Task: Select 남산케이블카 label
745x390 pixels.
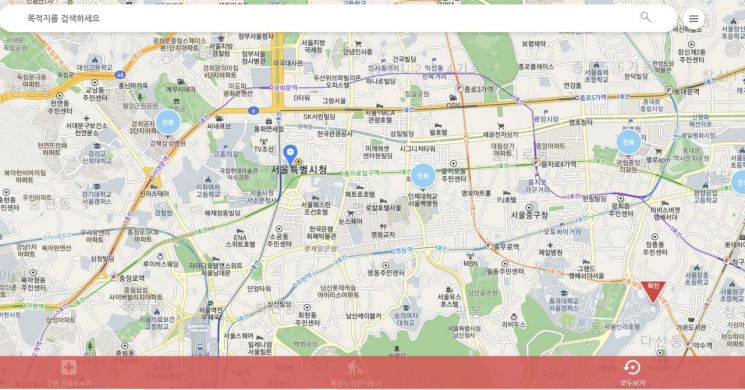Action: pyautogui.click(x=363, y=316)
